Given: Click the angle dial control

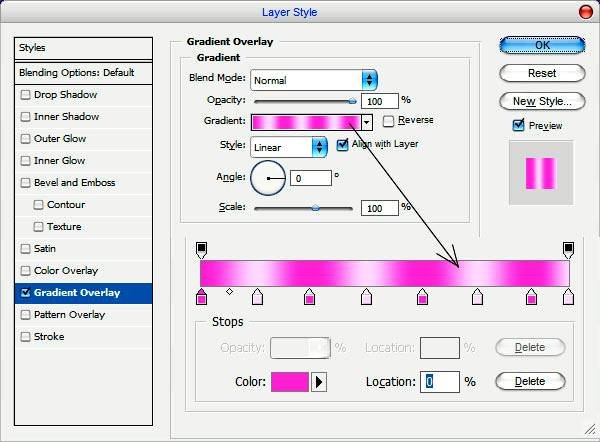Looking at the screenshot, I should pyautogui.click(x=267, y=178).
